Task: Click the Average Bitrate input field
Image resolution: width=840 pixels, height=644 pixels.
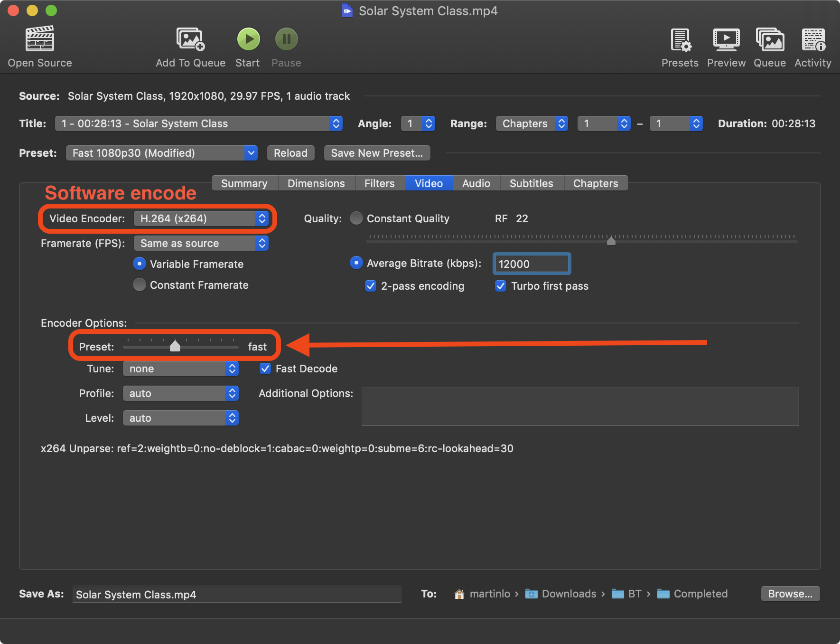Action: [x=532, y=264]
